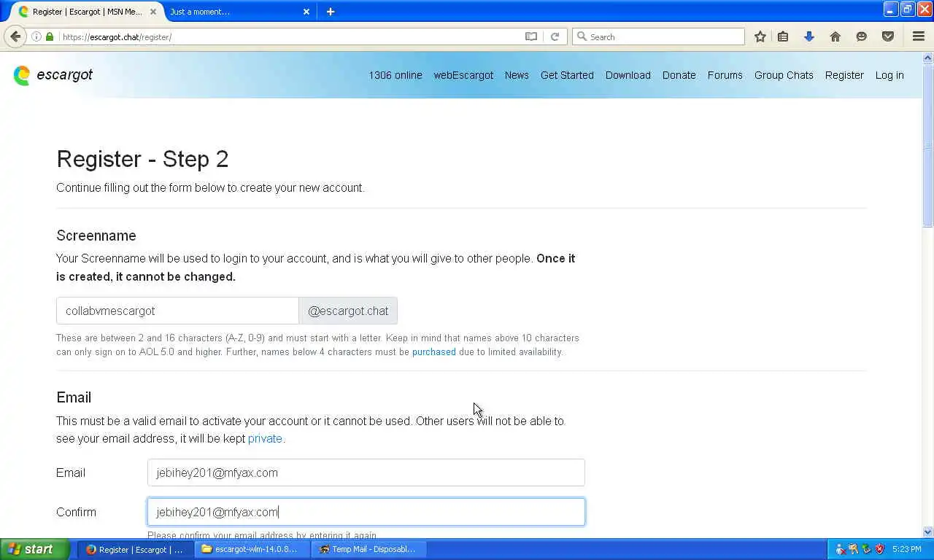Click the @escargot.chat suffix label

pyautogui.click(x=348, y=311)
